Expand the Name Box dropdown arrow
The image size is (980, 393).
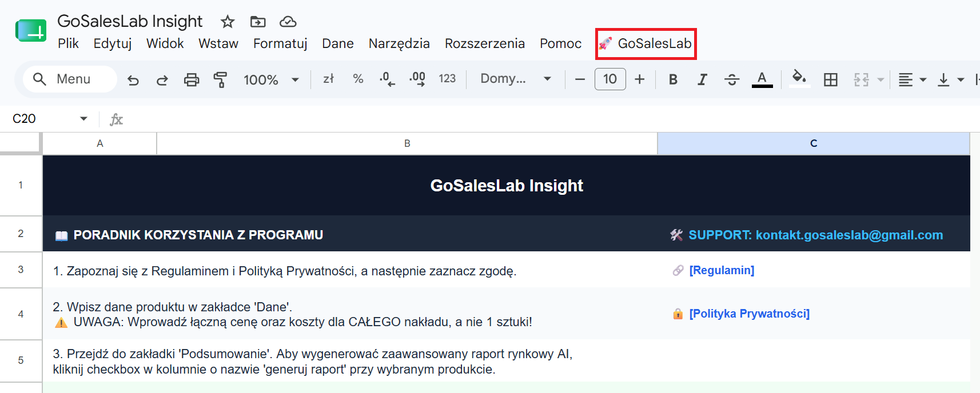[84, 119]
